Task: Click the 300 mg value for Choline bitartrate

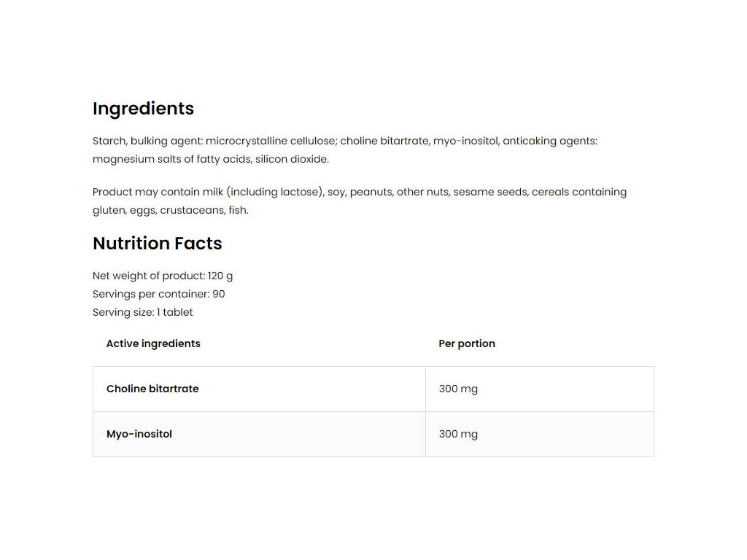Action: pos(458,389)
